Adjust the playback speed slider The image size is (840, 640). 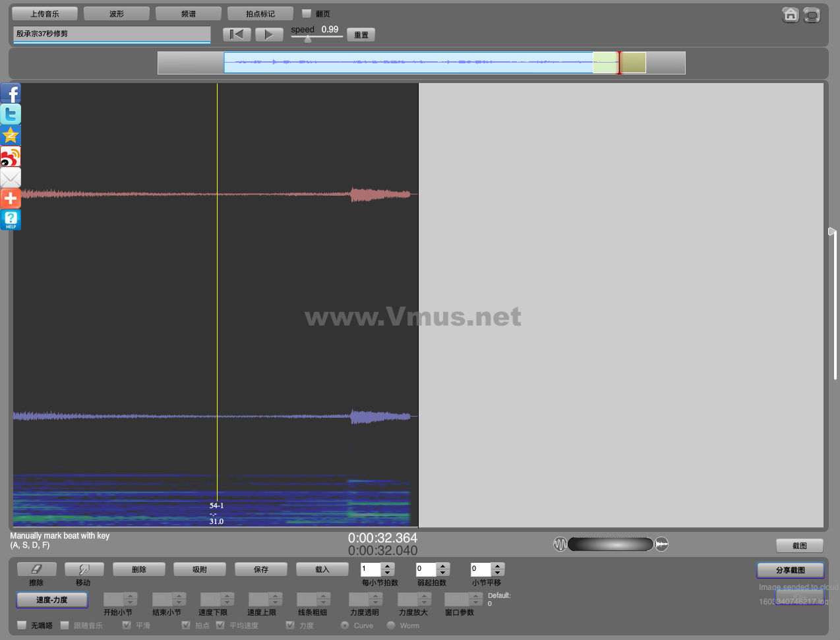tap(308, 38)
